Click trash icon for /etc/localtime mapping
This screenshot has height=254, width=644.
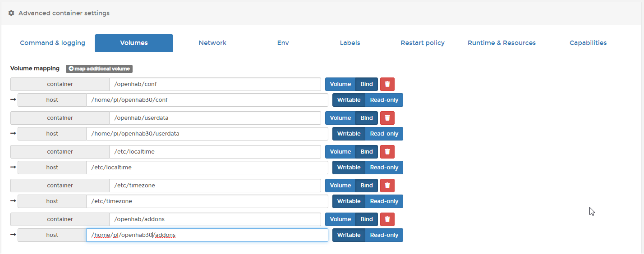coord(387,152)
